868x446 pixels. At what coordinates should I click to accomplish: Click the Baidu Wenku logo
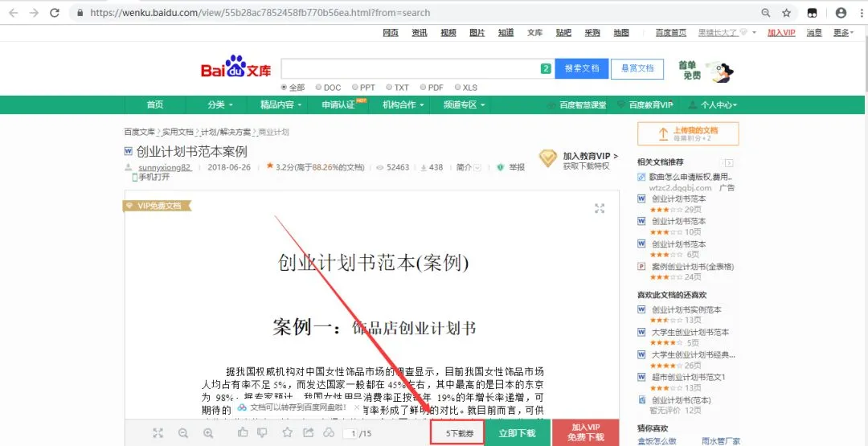coord(235,68)
